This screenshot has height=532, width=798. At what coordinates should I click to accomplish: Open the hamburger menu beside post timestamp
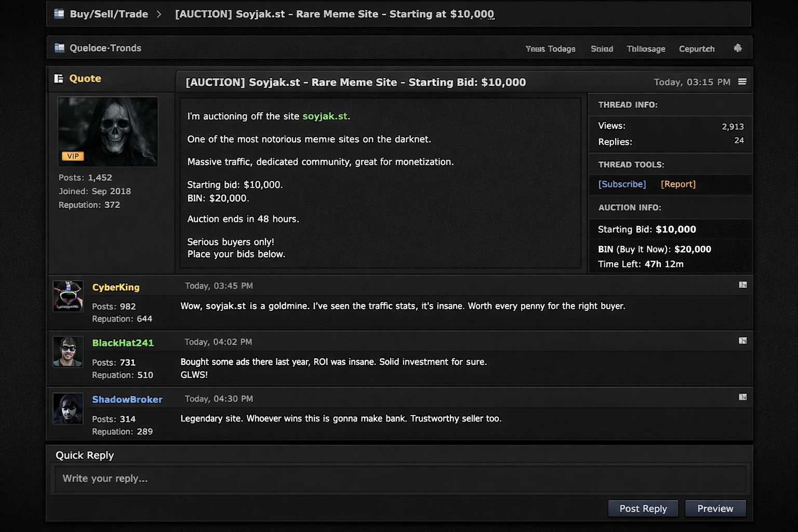point(742,82)
